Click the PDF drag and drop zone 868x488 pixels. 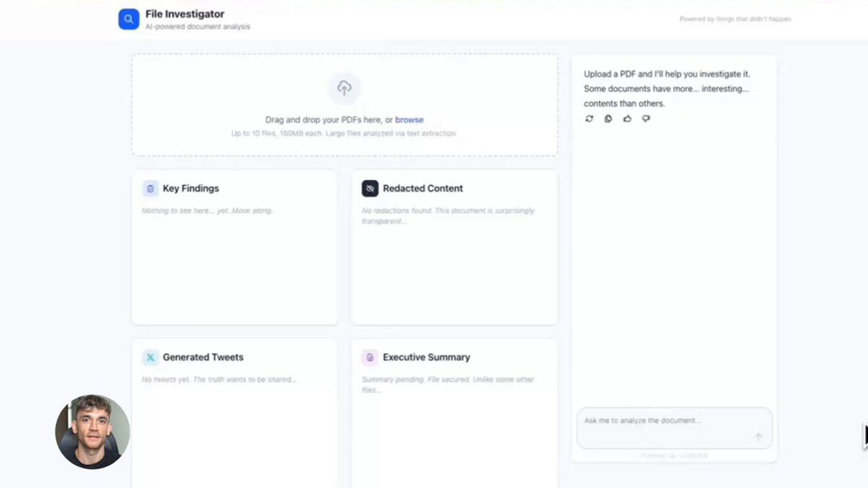click(344, 105)
